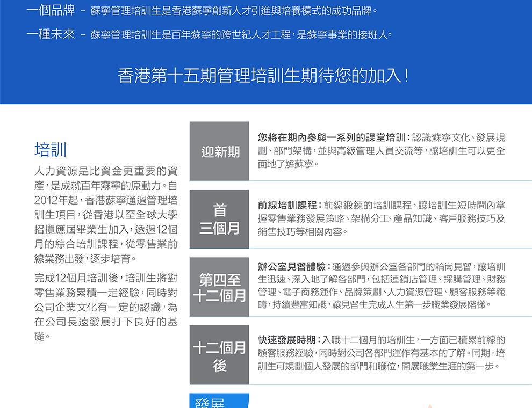Select the 首三個月 stage block

coord(219,219)
